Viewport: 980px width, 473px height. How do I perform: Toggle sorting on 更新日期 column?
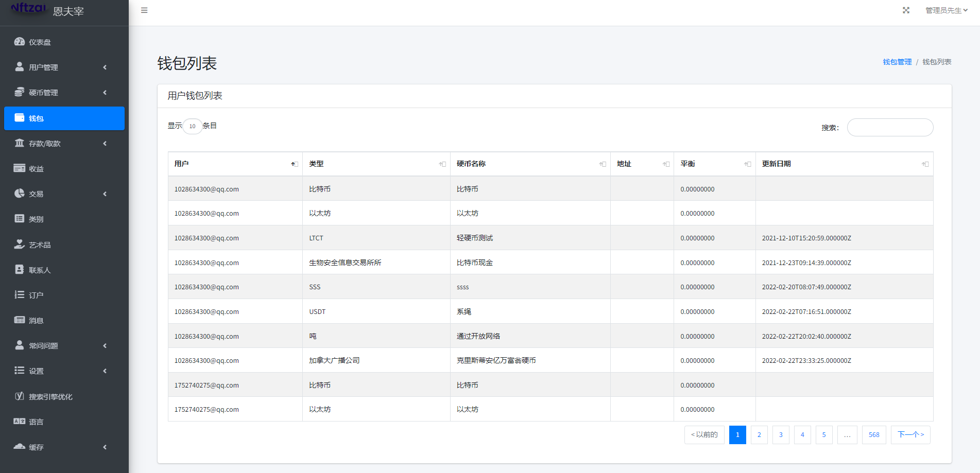[x=925, y=164]
